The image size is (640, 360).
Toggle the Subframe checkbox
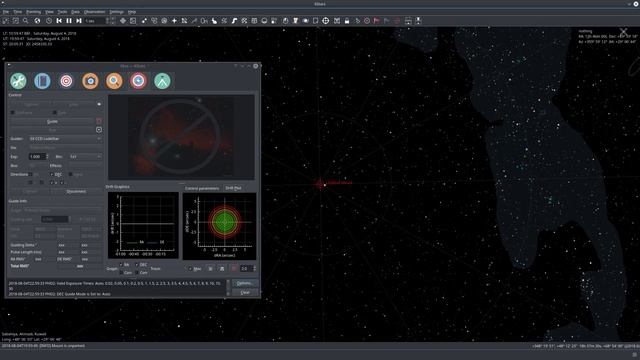13,112
